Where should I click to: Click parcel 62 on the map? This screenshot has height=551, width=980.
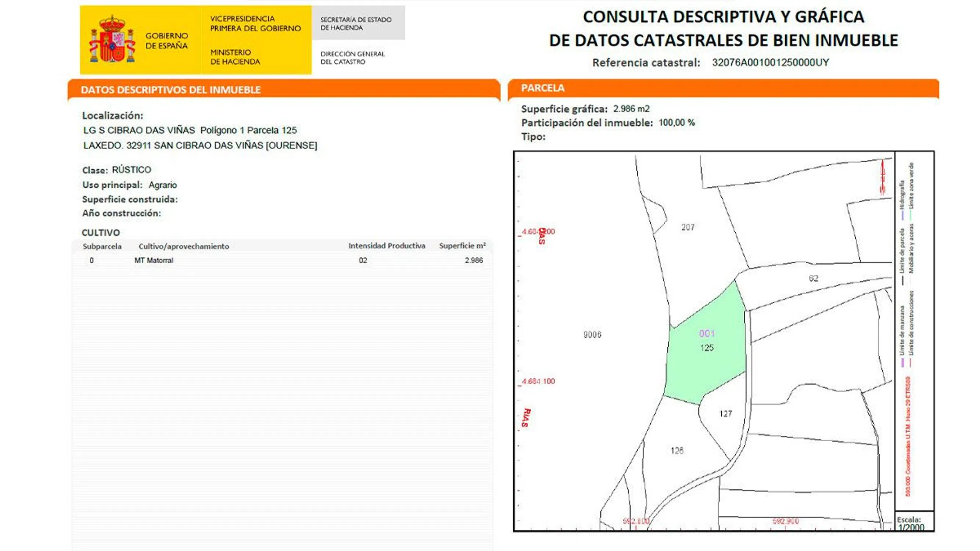[814, 278]
